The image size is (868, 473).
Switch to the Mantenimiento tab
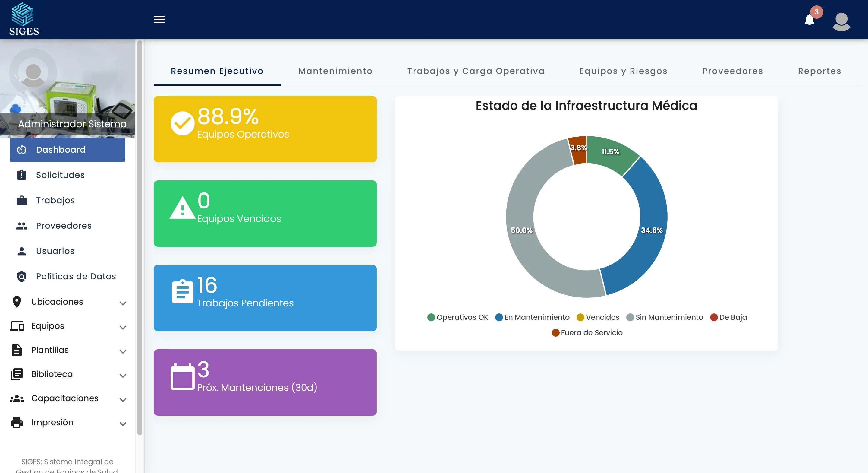click(335, 71)
